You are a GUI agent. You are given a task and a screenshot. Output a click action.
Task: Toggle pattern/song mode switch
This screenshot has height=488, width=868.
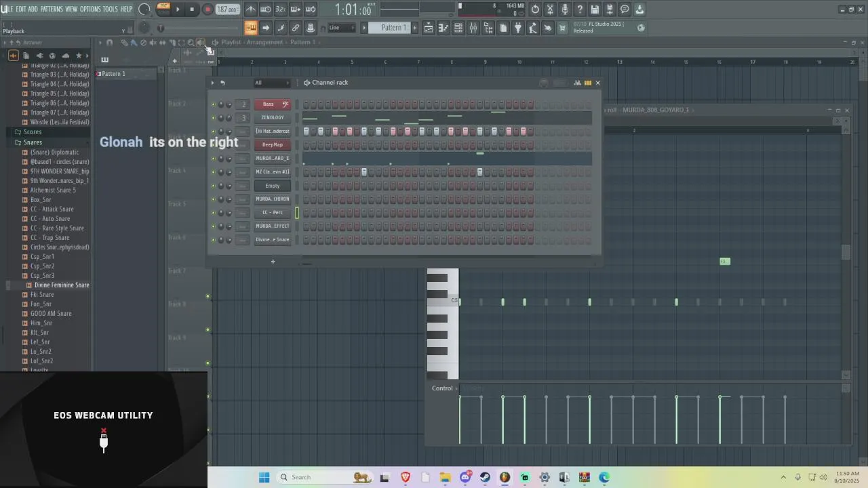163,9
